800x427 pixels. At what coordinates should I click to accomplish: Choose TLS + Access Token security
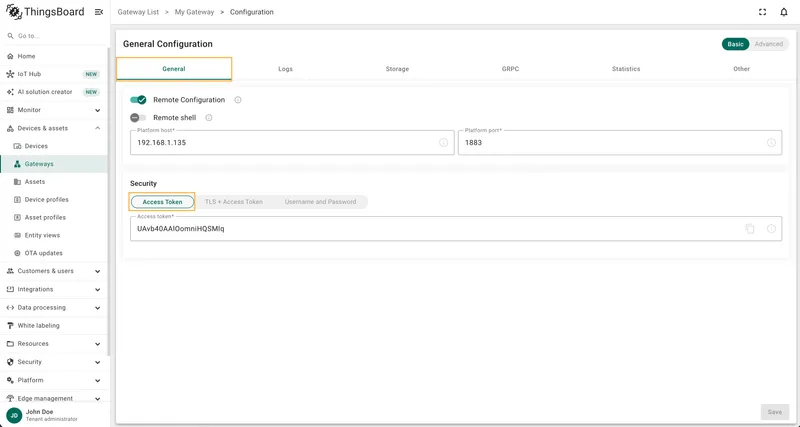234,202
